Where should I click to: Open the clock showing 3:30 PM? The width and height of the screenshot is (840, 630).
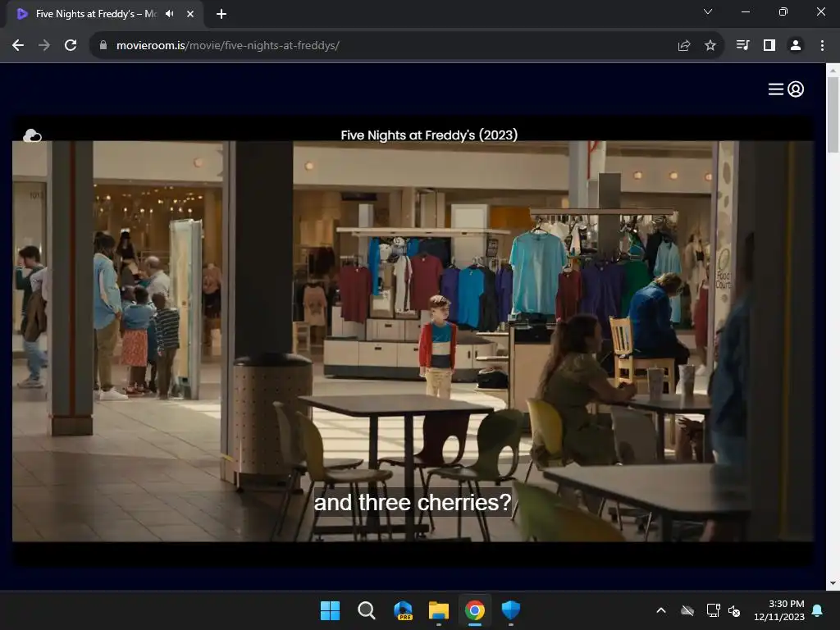pos(779,610)
